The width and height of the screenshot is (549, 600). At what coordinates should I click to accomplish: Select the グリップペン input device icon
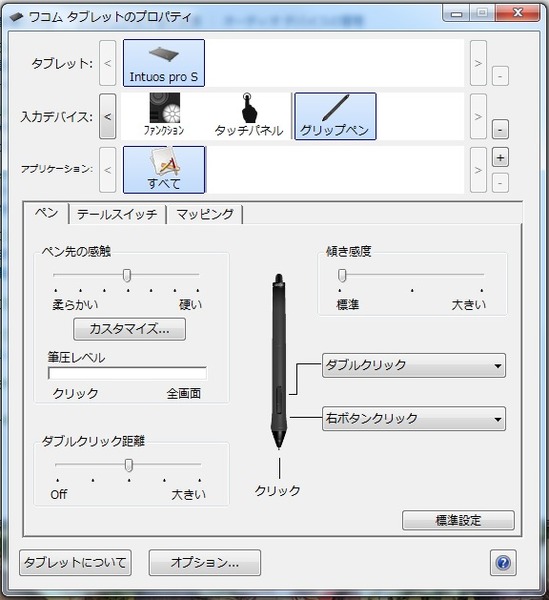coord(335,116)
